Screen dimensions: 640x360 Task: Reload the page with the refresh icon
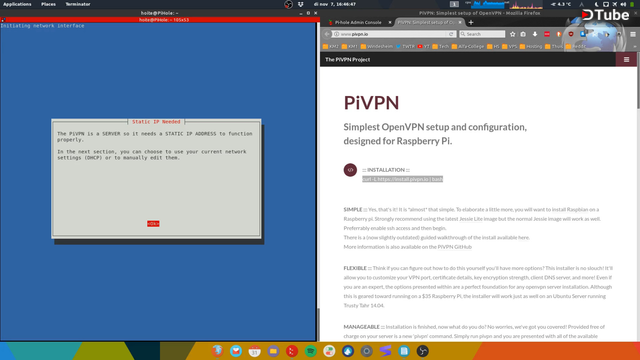point(451,34)
